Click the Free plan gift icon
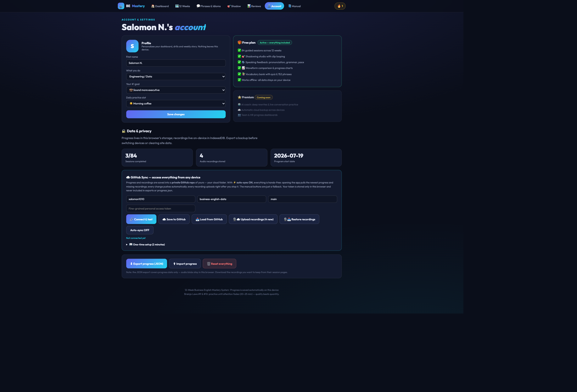Viewport: 577px width, 392px height. pos(239,42)
